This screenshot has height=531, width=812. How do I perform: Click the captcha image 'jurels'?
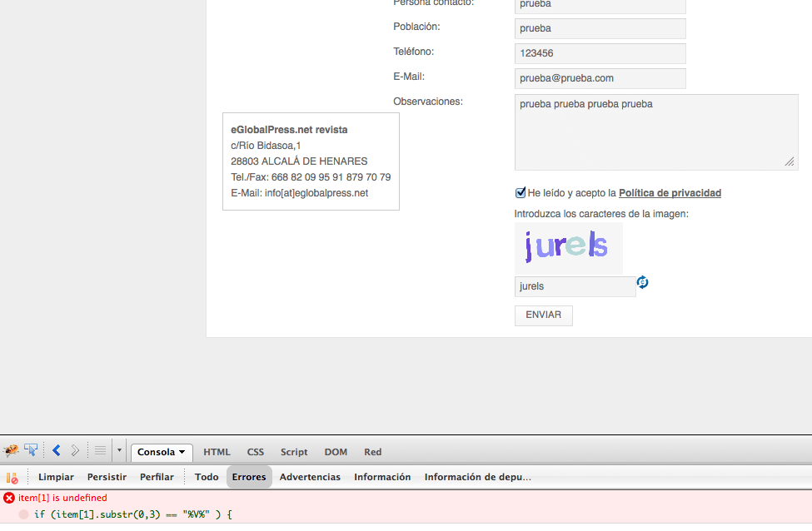point(569,248)
